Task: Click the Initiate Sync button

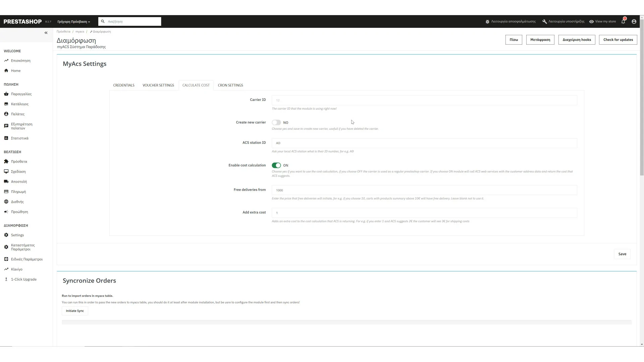Action: click(75, 311)
